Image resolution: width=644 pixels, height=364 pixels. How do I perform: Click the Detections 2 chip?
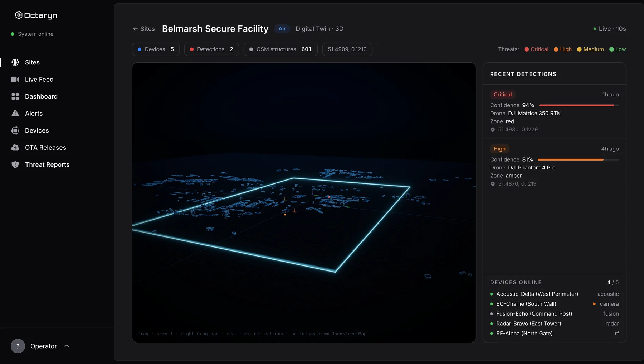point(211,49)
